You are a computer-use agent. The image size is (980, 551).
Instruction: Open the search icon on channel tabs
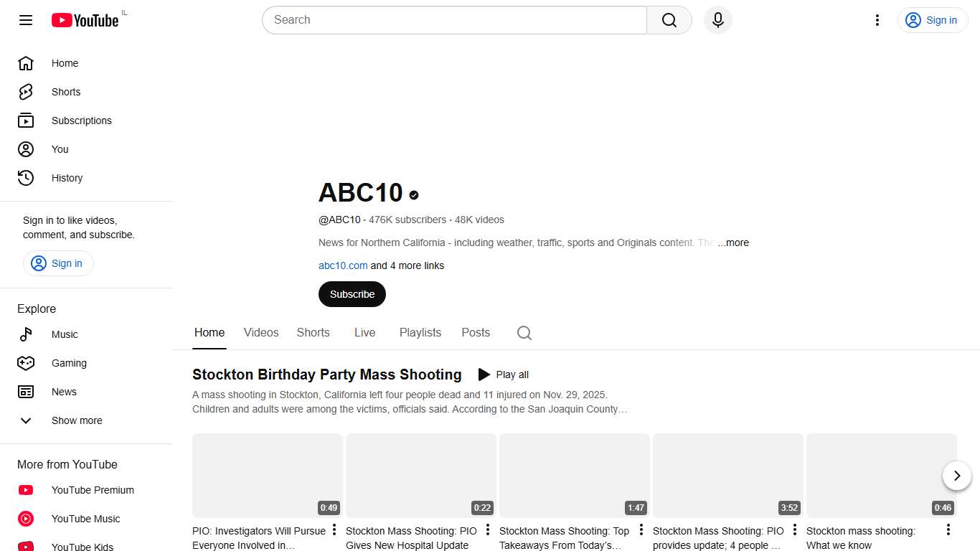(524, 332)
